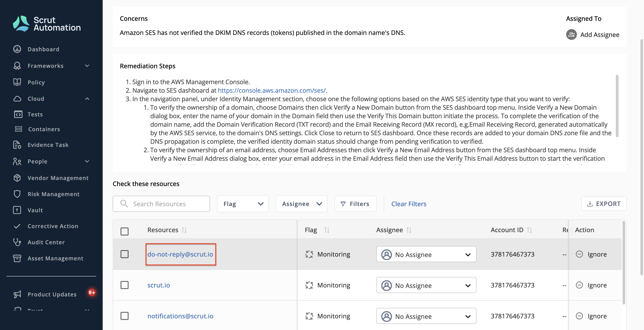Click the Ignore icon for notifications@scrut.io
Viewport: 644px width, 330px height.
[579, 316]
